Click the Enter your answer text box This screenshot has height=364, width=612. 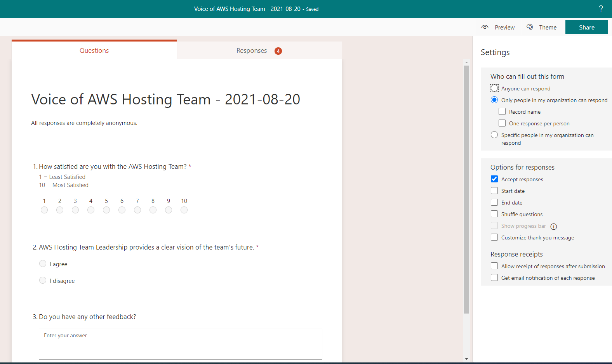[x=181, y=344]
